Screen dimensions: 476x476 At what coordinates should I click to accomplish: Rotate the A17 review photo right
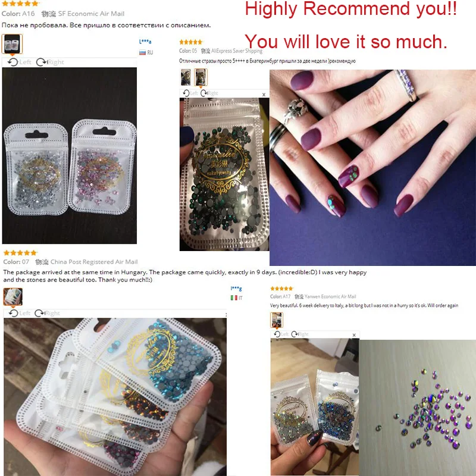pyautogui.click(x=300, y=334)
